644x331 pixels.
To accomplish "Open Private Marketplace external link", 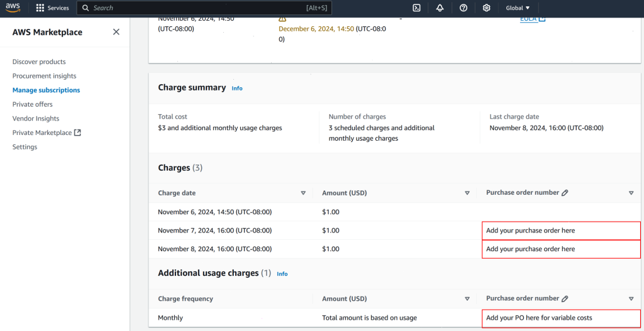I will point(47,133).
